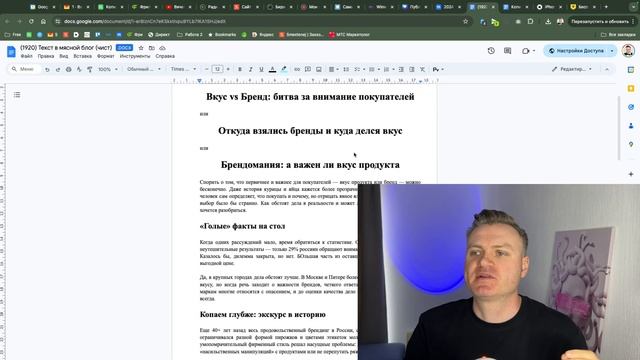Open the Работа 2 bookmarks folder
640x360 pixels.
(190, 35)
